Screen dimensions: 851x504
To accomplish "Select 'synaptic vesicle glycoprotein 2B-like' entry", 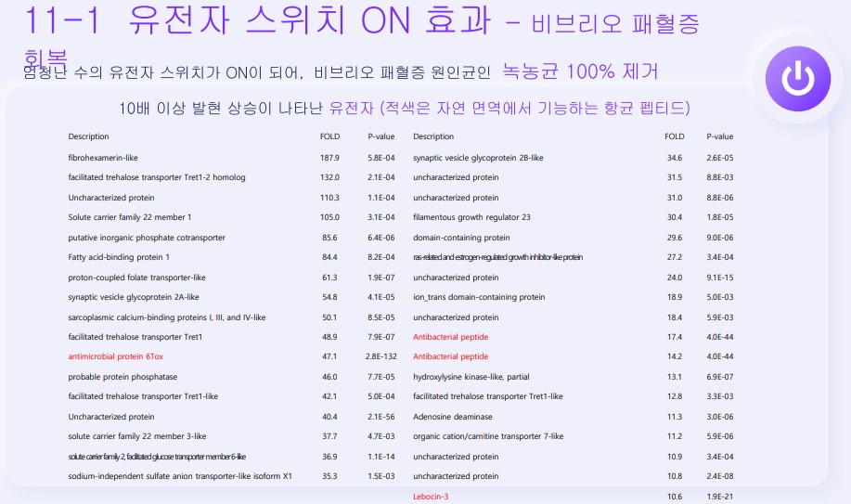I will 478,158.
